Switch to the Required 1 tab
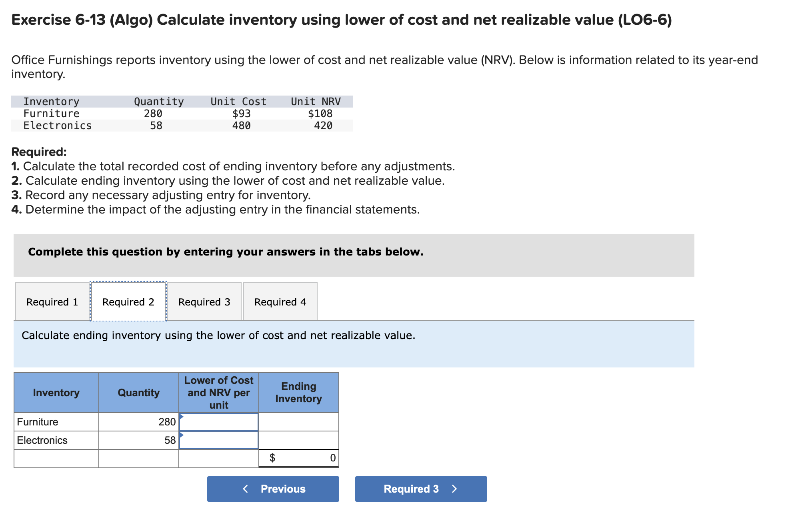Viewport: 812px width, 511px height. click(52, 302)
